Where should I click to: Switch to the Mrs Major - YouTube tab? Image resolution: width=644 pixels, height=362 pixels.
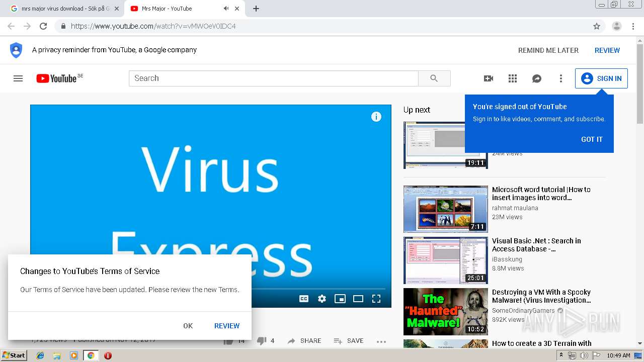click(184, 9)
